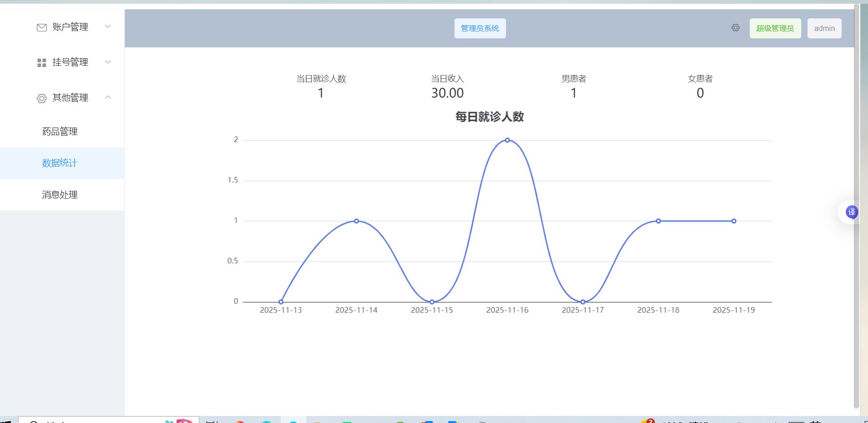Click the chart data point for 2025-11-14
The image size is (868, 423).
(356, 221)
